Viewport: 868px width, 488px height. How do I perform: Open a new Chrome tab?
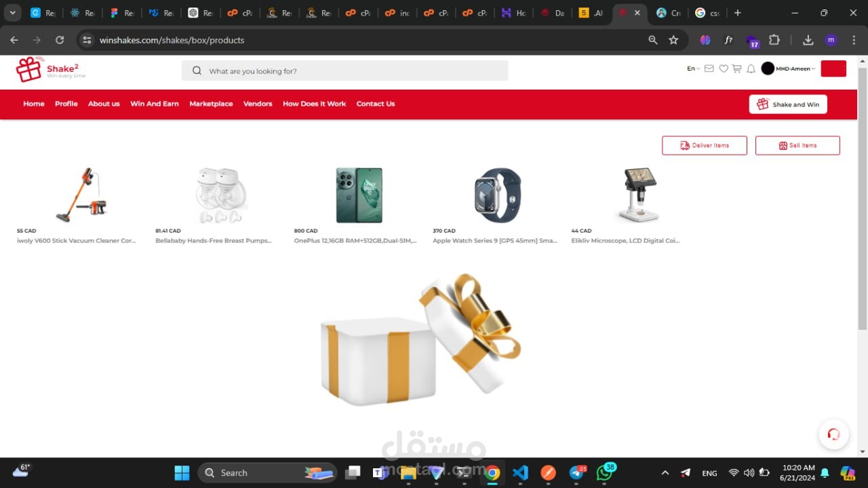738,13
